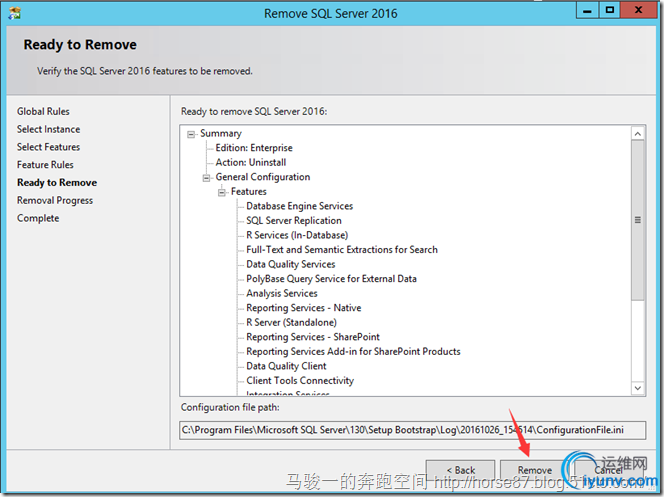Open the Select Features step
This screenshot has height=497, width=664.
click(x=48, y=147)
